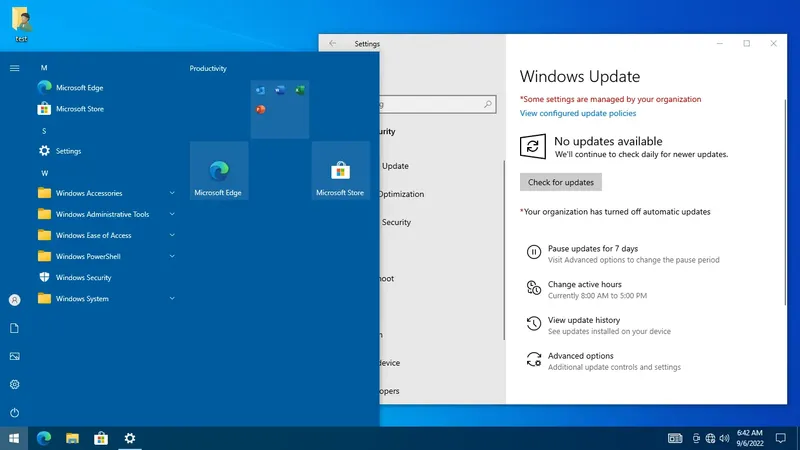
Task: Expand Windows Ease of Access folder
Action: [x=107, y=235]
